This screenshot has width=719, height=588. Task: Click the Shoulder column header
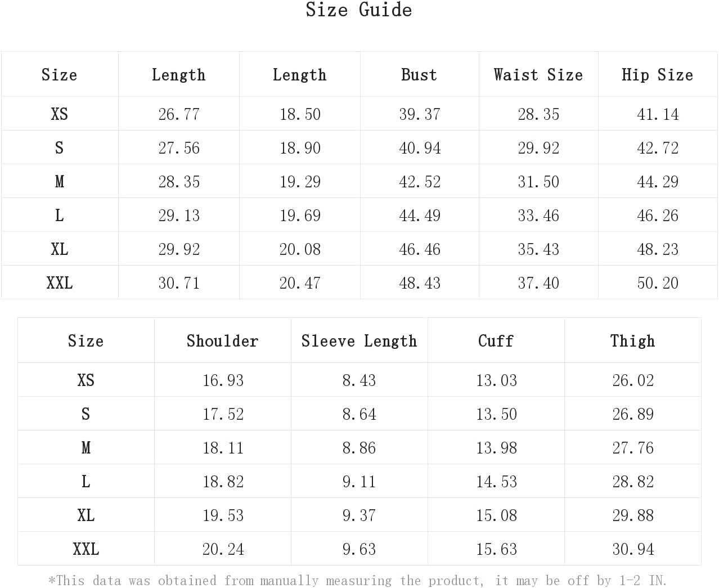tap(222, 341)
